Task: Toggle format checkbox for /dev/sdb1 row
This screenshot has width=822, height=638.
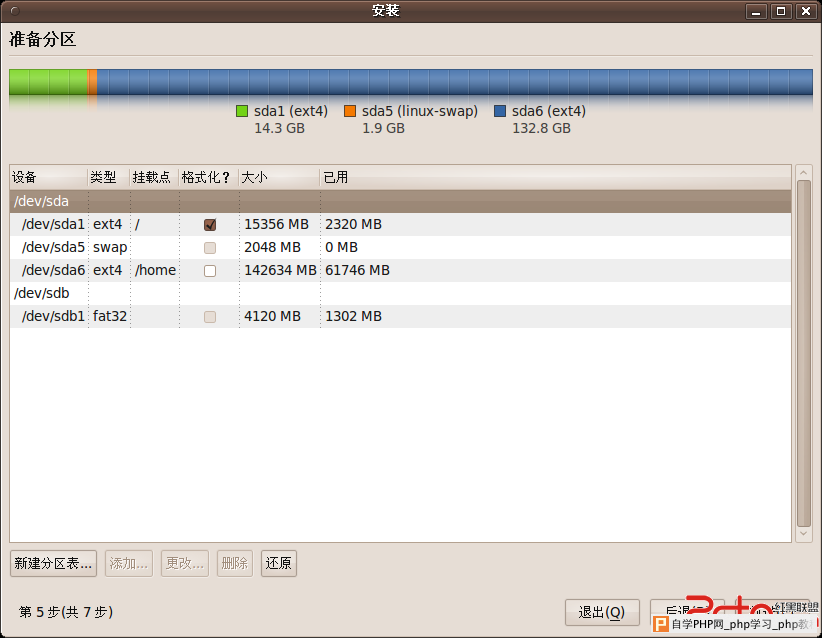Action: (210, 317)
